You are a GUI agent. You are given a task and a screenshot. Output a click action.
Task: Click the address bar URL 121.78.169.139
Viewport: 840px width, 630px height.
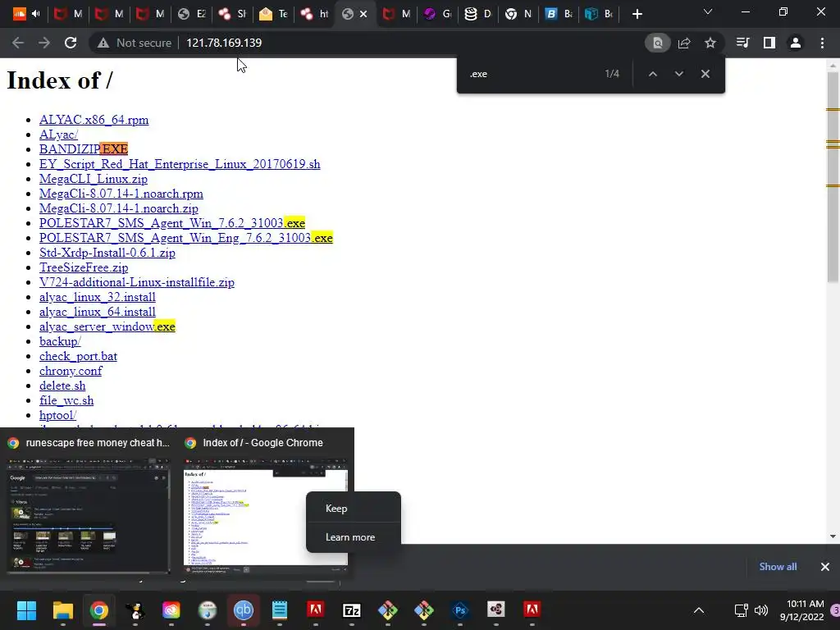tap(224, 43)
